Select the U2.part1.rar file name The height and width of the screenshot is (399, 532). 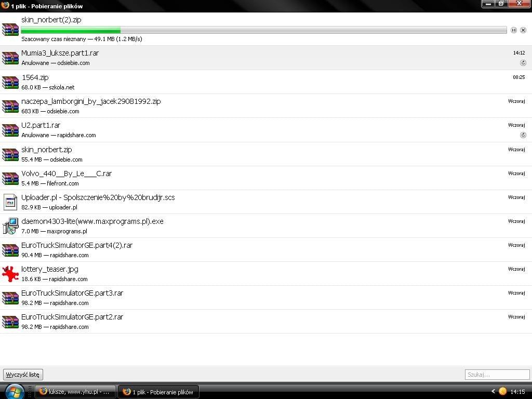(x=41, y=126)
